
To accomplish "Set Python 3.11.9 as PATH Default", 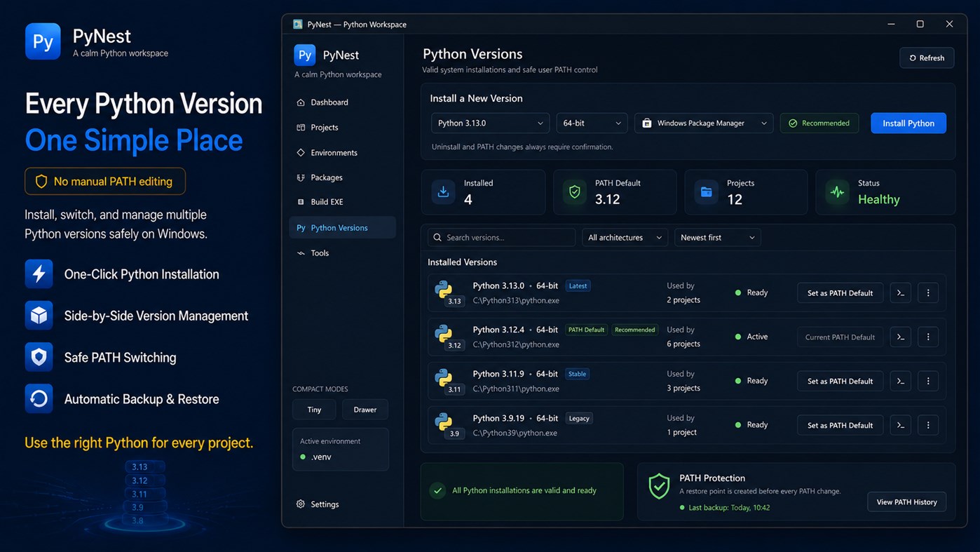I will 840,381.
